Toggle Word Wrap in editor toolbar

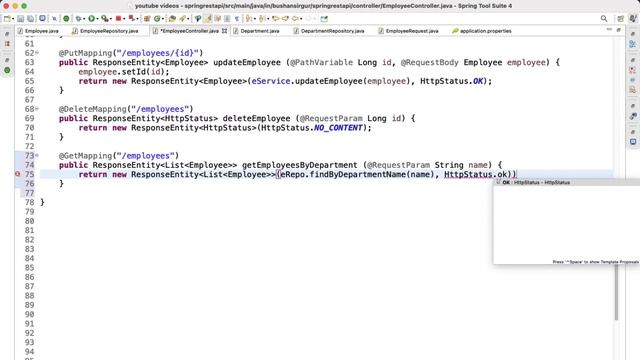pos(218,19)
